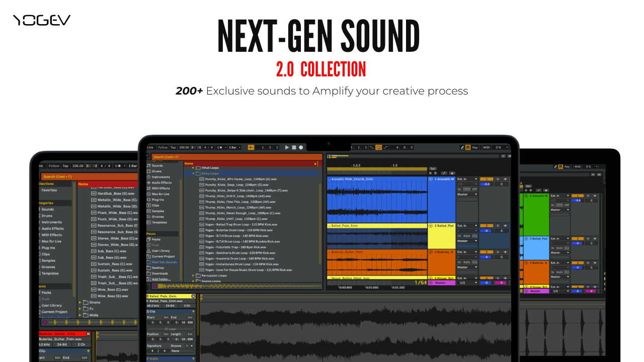Toggle Draw Mode pencil in center window
The image size is (644, 362).
point(462,147)
